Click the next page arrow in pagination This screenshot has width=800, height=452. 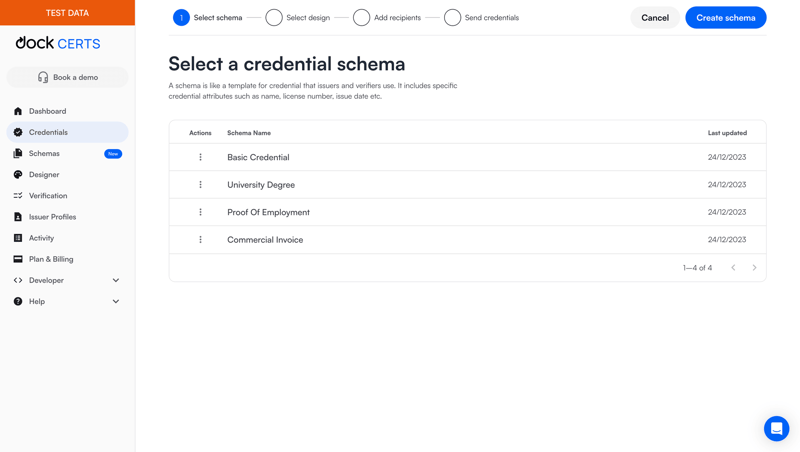point(754,268)
